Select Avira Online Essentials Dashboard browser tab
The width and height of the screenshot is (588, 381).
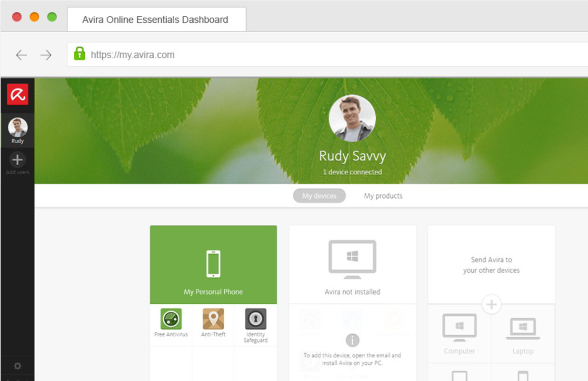coord(156,20)
